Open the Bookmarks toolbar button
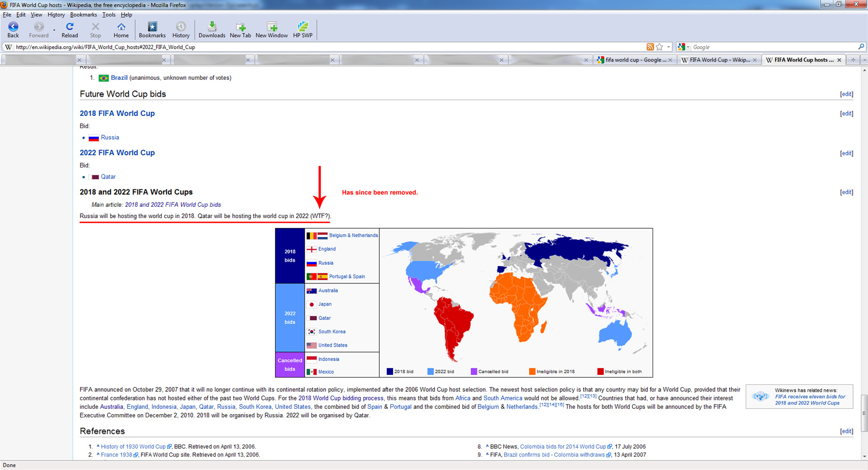868x470 pixels. point(152,30)
